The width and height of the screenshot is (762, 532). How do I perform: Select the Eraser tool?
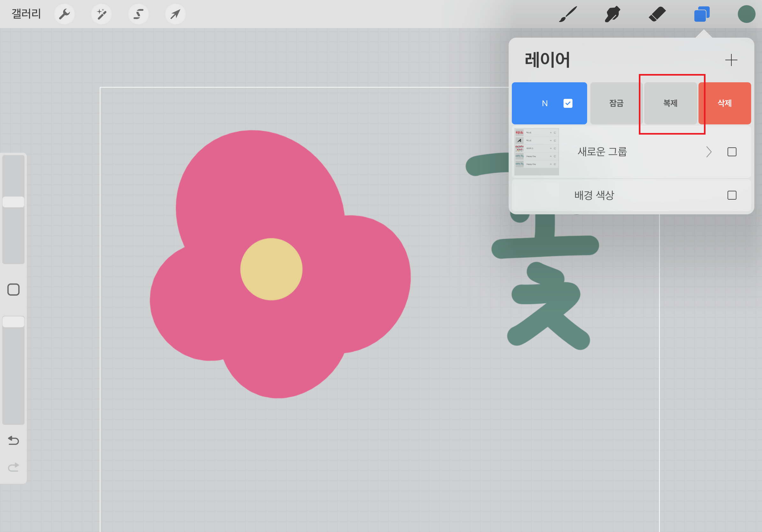pos(657,14)
